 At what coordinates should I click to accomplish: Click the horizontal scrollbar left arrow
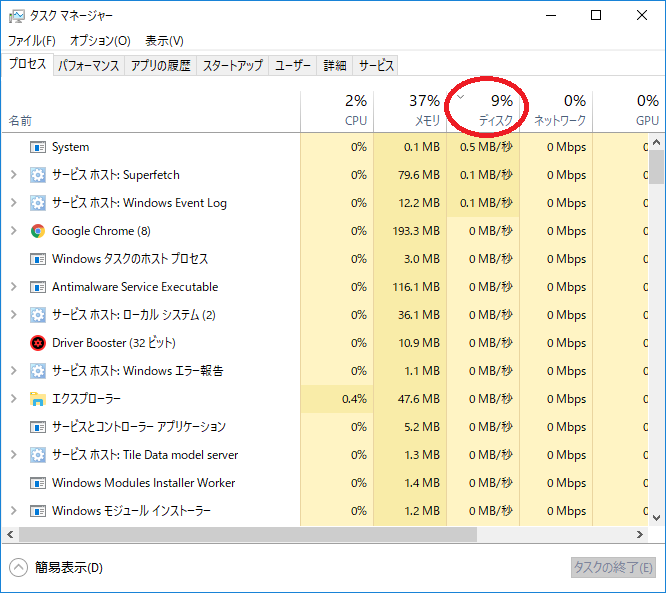10,534
